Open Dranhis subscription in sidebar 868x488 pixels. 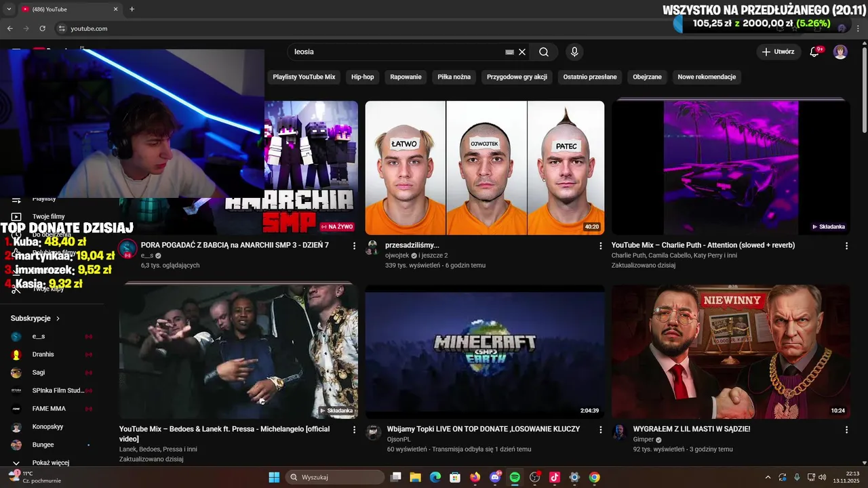click(51, 354)
